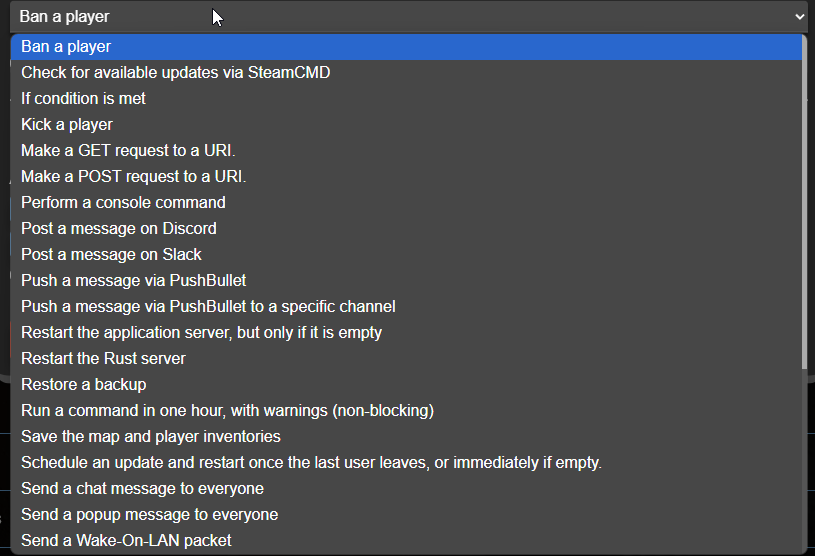Open the 'Ban a player' combo box
The image size is (815, 556).
[409, 17]
